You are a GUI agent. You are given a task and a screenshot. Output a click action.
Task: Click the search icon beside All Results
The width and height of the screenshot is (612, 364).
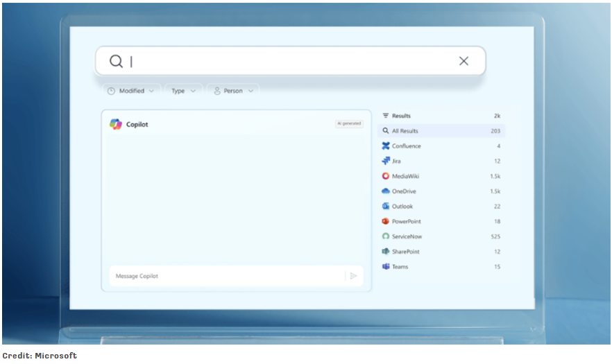(x=386, y=131)
